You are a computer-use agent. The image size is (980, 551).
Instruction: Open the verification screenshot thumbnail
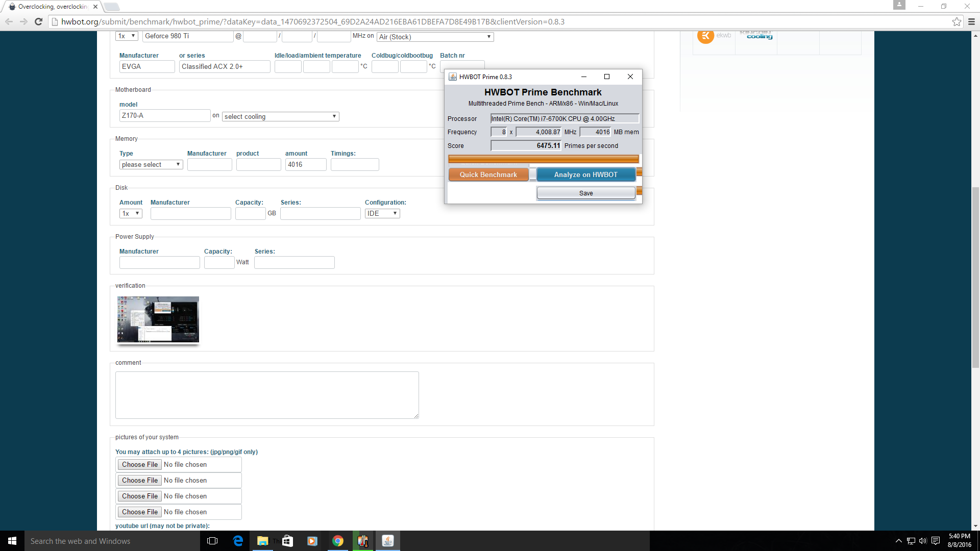(158, 319)
